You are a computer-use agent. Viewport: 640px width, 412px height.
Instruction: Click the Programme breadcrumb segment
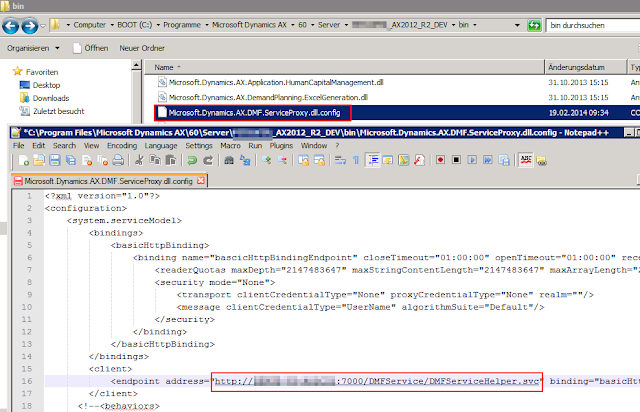click(x=182, y=25)
